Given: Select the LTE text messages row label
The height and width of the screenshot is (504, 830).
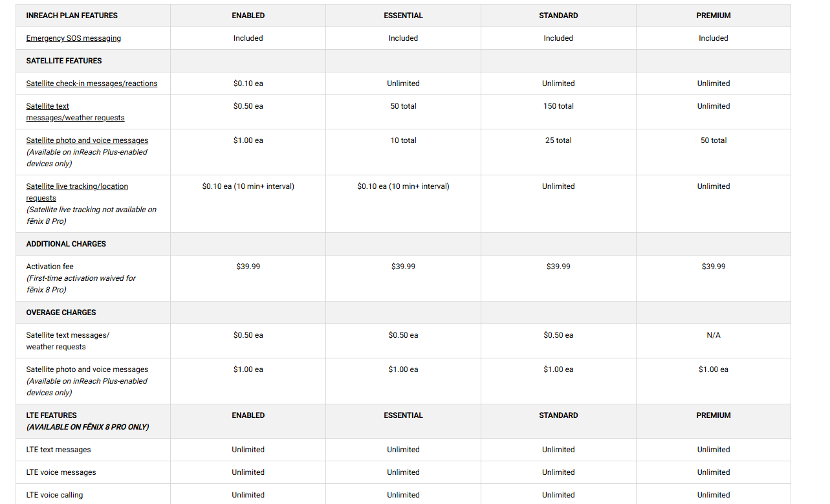Looking at the screenshot, I should pos(58,450).
